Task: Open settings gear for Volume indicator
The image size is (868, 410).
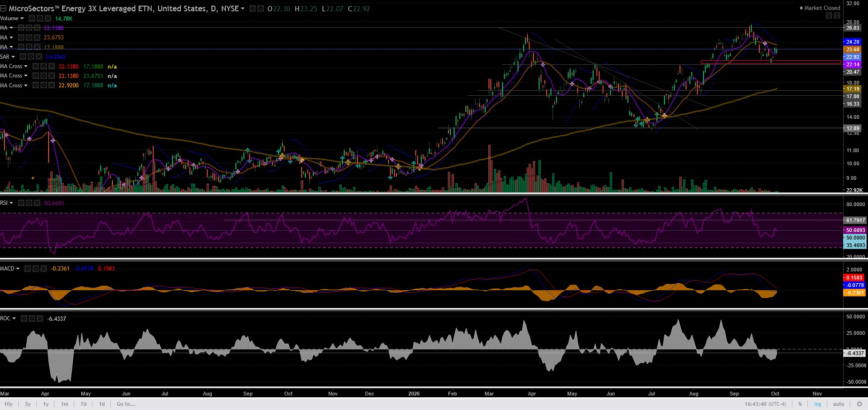Action: coord(40,18)
